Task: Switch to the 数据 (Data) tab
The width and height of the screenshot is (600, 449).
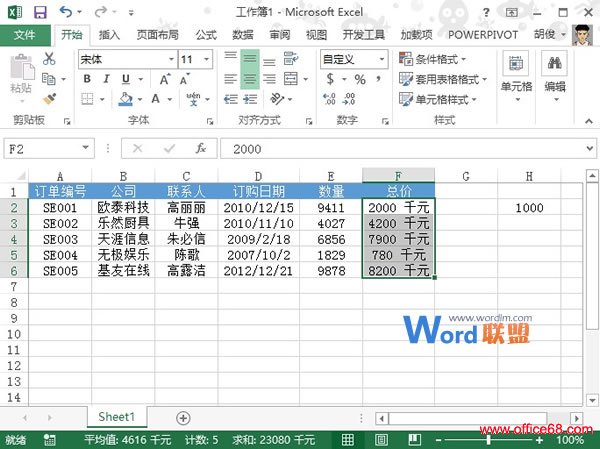Action: click(x=243, y=35)
